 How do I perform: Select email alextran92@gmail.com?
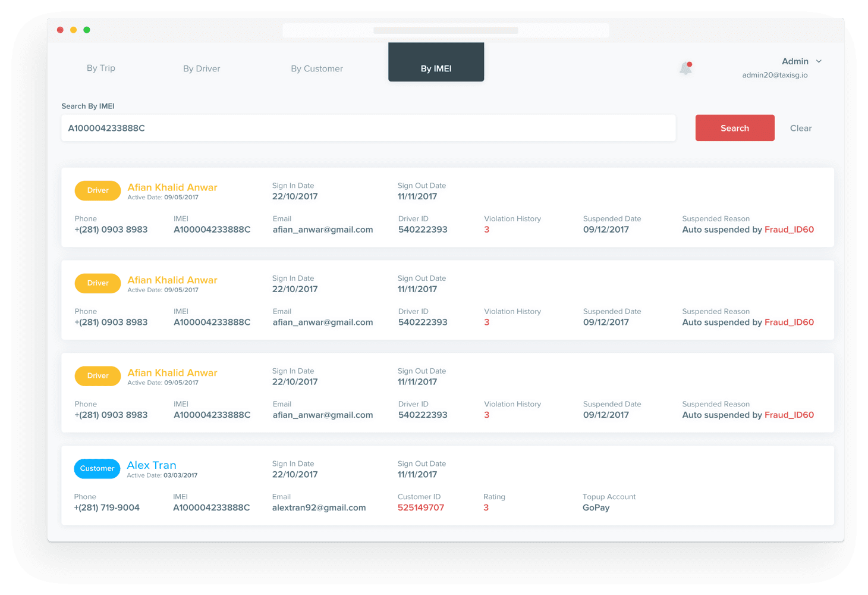pos(319,508)
